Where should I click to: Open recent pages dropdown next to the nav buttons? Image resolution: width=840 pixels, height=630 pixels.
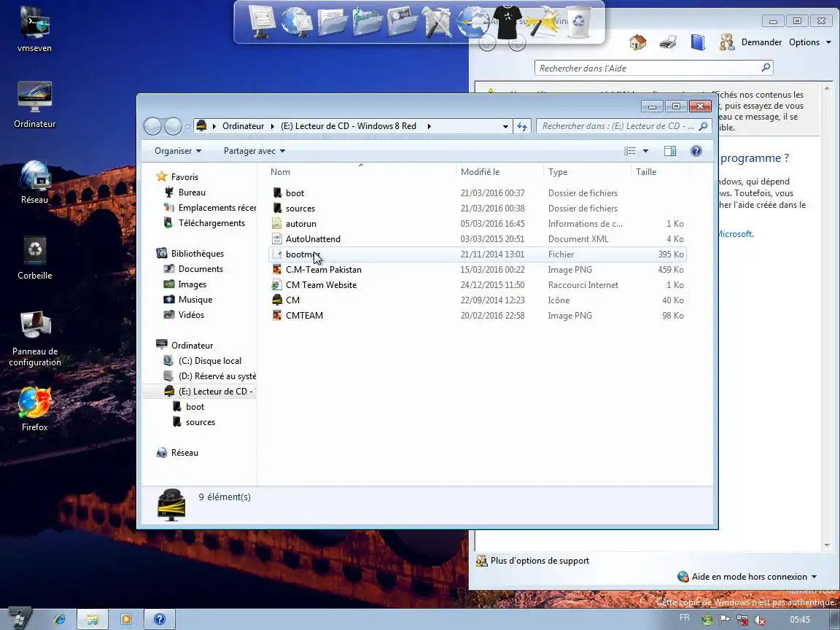click(188, 126)
